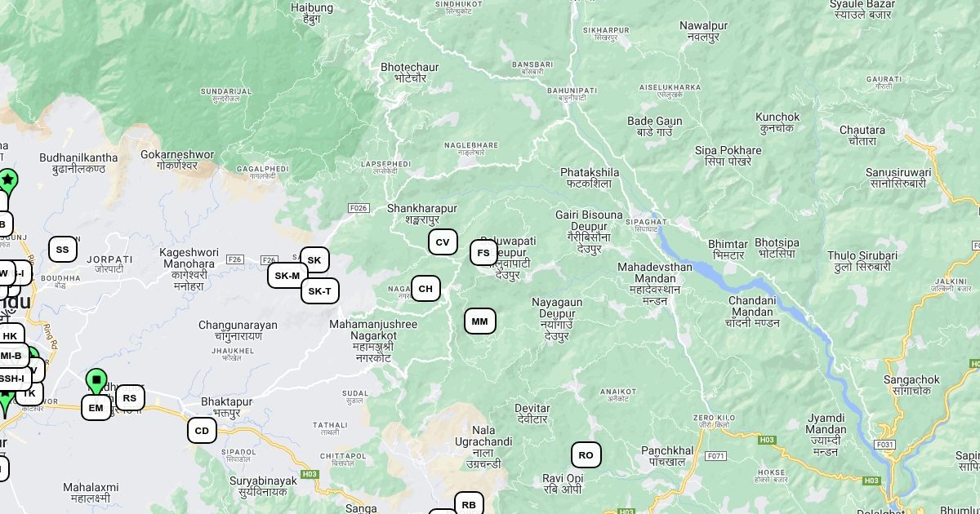Select the RS map marker
Screen dimensions: 980x514
click(x=130, y=398)
